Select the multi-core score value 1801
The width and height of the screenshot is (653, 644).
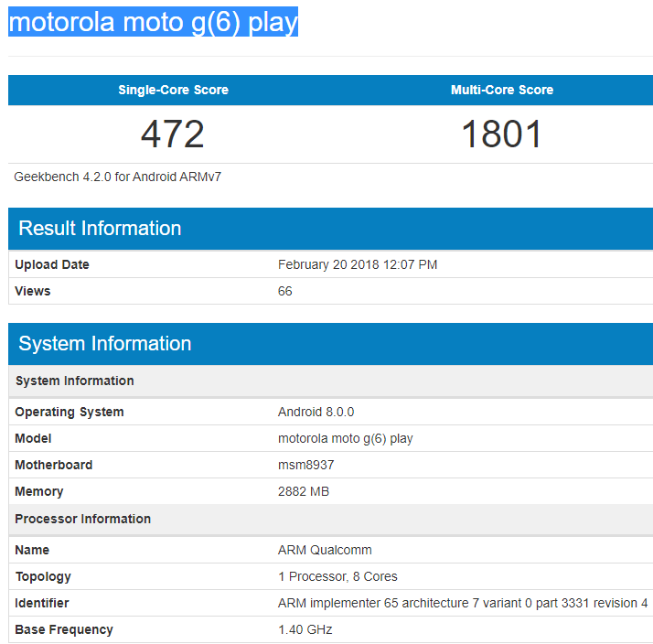pyautogui.click(x=502, y=134)
